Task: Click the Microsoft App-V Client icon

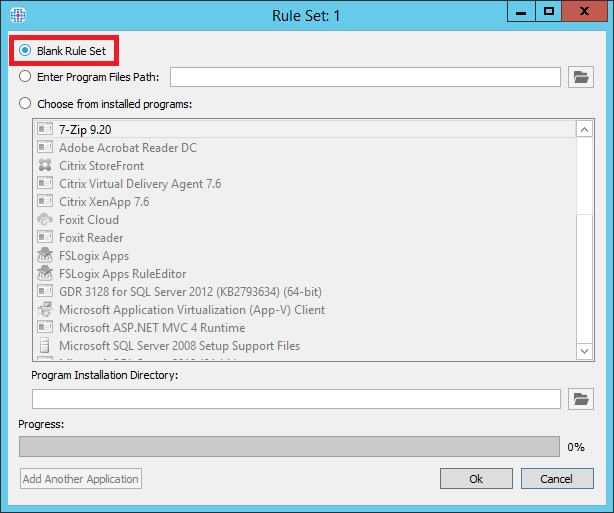Action: tap(45, 309)
